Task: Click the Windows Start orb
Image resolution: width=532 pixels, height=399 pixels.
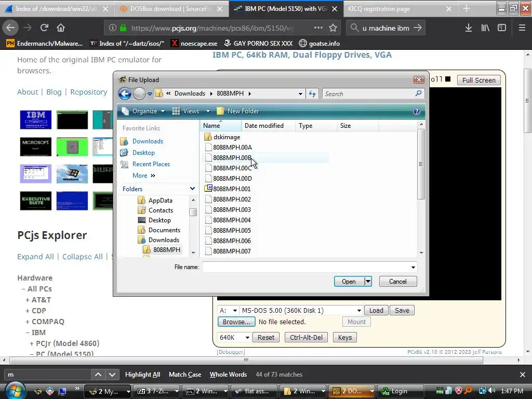Action: [x=14, y=391]
